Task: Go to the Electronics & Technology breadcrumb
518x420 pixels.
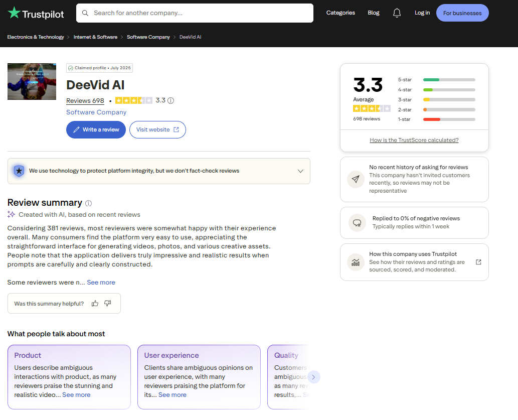Action: pyautogui.click(x=36, y=37)
